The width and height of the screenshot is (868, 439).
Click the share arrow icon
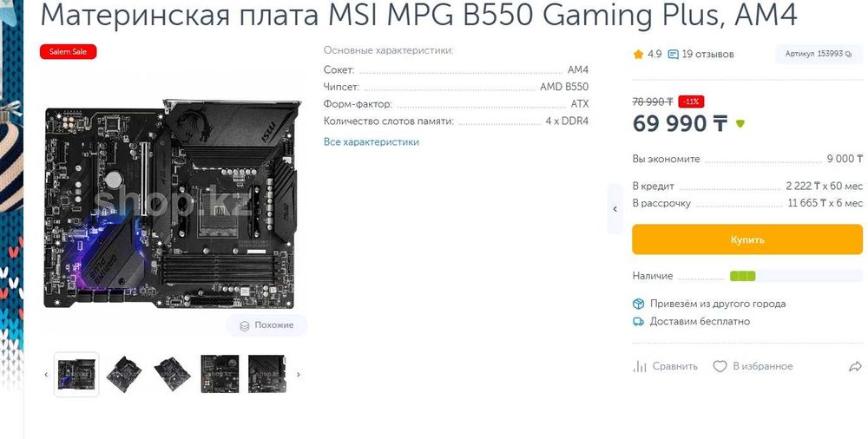point(855,366)
